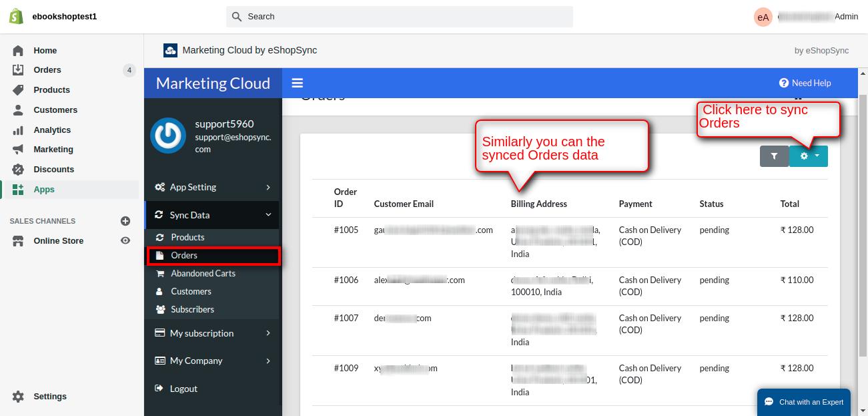The image size is (868, 416).
Task: Click the Marketing megaphone icon
Action: [18, 150]
